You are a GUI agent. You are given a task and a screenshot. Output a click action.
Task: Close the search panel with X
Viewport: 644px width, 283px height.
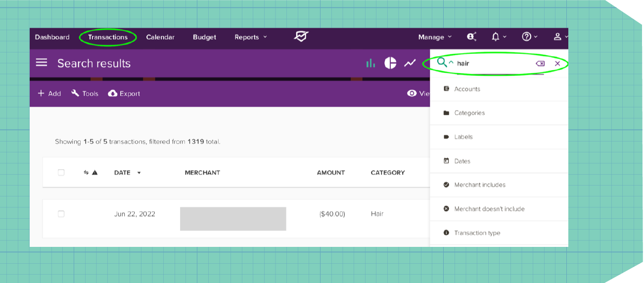557,63
